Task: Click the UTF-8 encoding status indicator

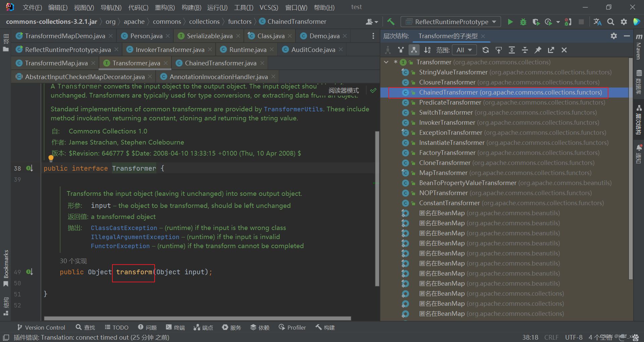Action: 574,337
